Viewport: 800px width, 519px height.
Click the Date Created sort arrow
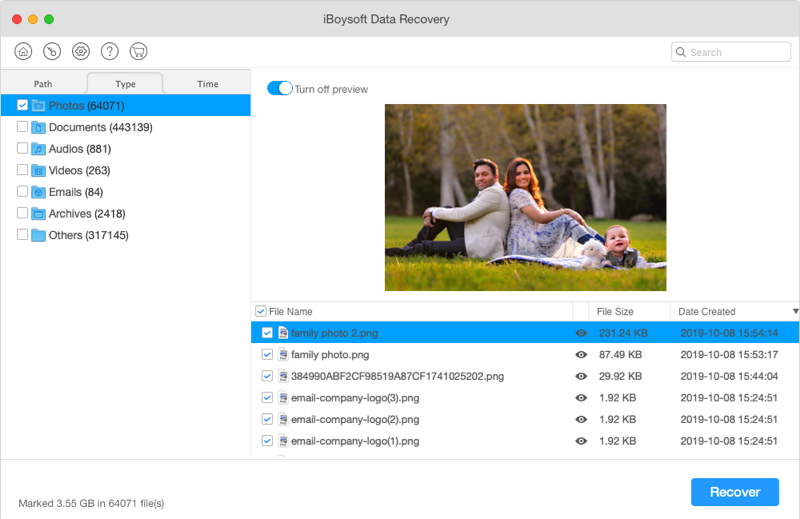795,312
